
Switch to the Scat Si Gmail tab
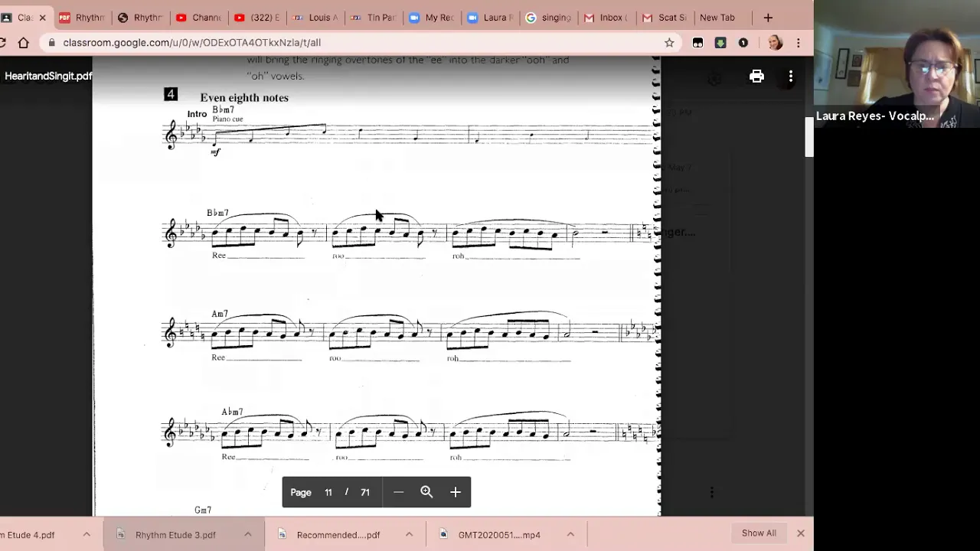click(x=664, y=18)
